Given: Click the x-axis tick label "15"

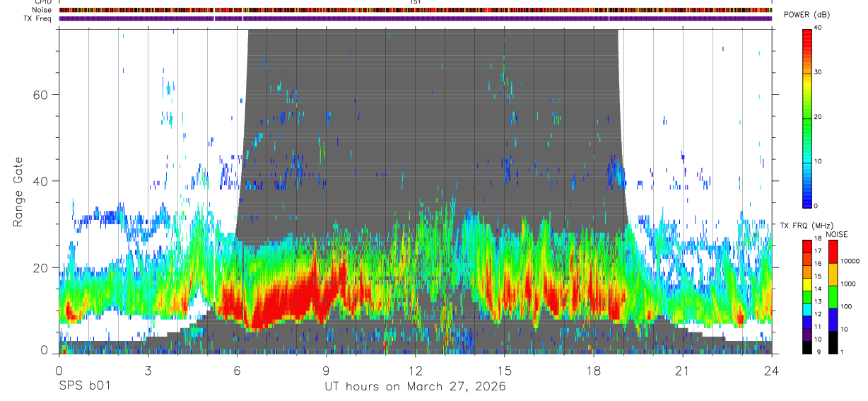Looking at the screenshot, I should [504, 371].
